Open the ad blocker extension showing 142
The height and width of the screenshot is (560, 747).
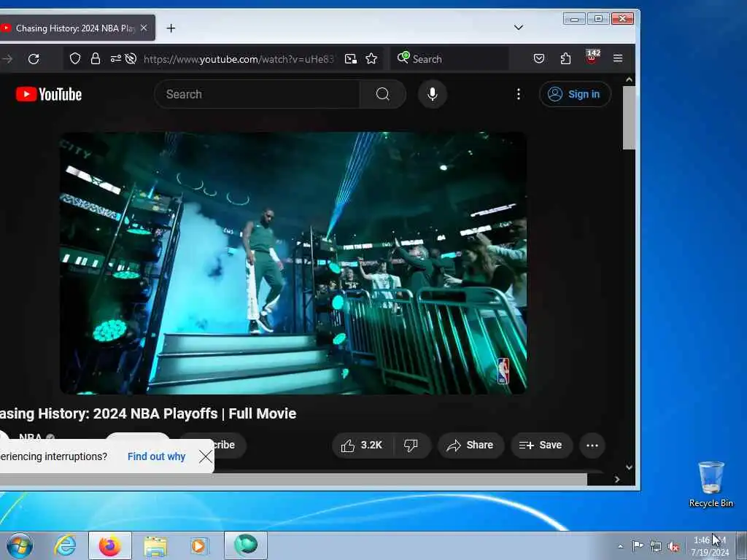pyautogui.click(x=592, y=57)
